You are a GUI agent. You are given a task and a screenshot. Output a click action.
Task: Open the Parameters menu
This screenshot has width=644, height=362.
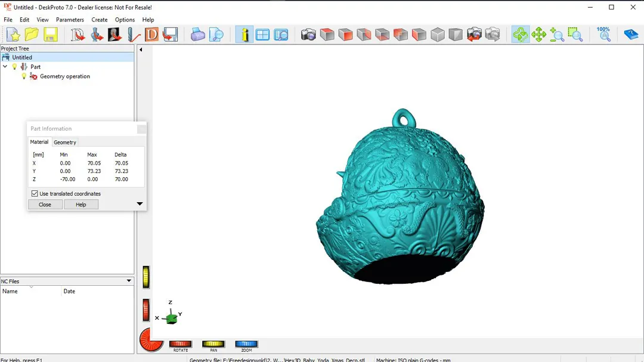[70, 20]
